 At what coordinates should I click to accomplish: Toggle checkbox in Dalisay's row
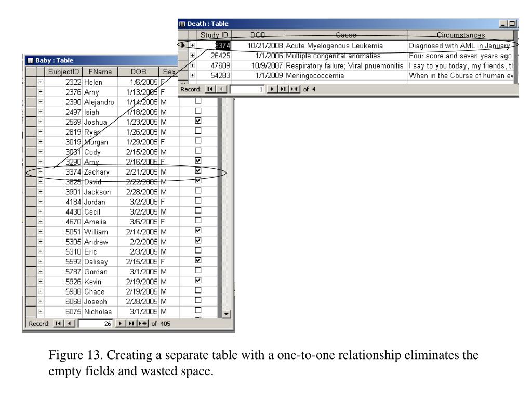coord(198,260)
